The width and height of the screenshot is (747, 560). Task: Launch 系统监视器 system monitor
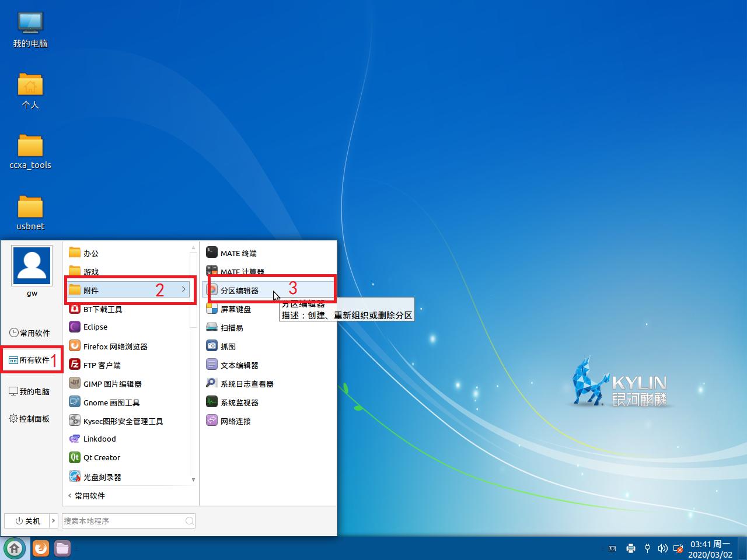pos(238,402)
